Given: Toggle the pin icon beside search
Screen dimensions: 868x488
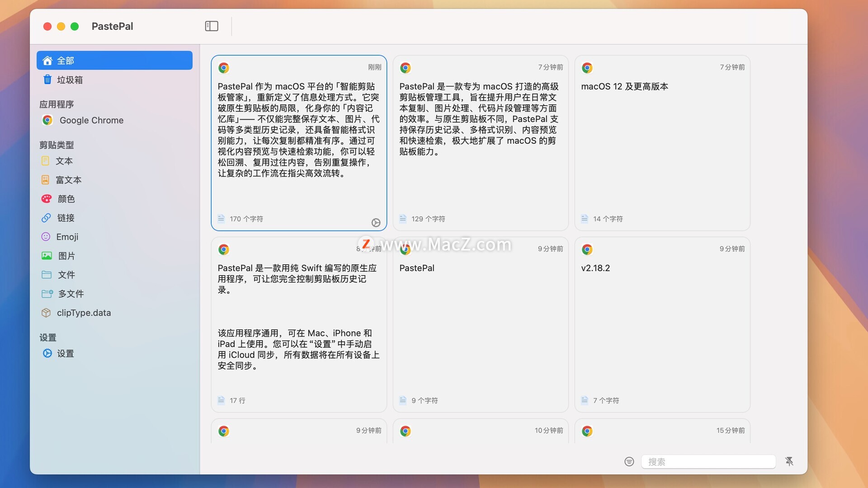Looking at the screenshot, I should pyautogui.click(x=789, y=461).
